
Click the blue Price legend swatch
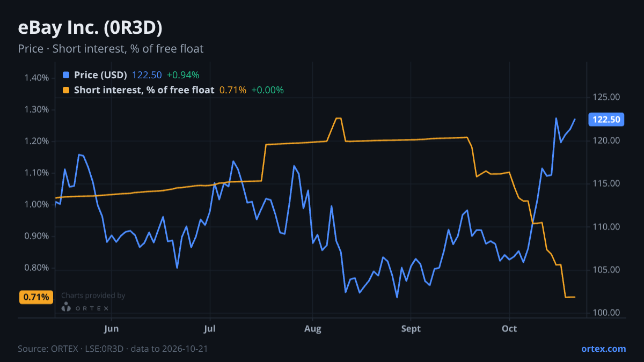(x=66, y=75)
